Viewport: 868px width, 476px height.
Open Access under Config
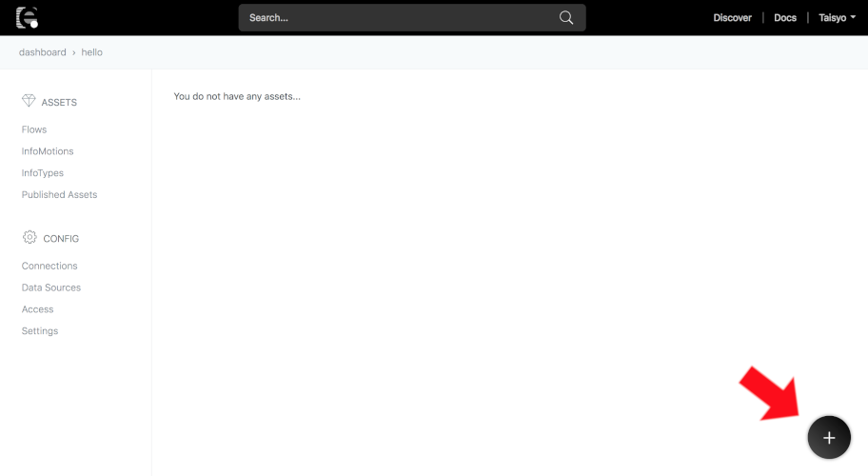tap(38, 309)
